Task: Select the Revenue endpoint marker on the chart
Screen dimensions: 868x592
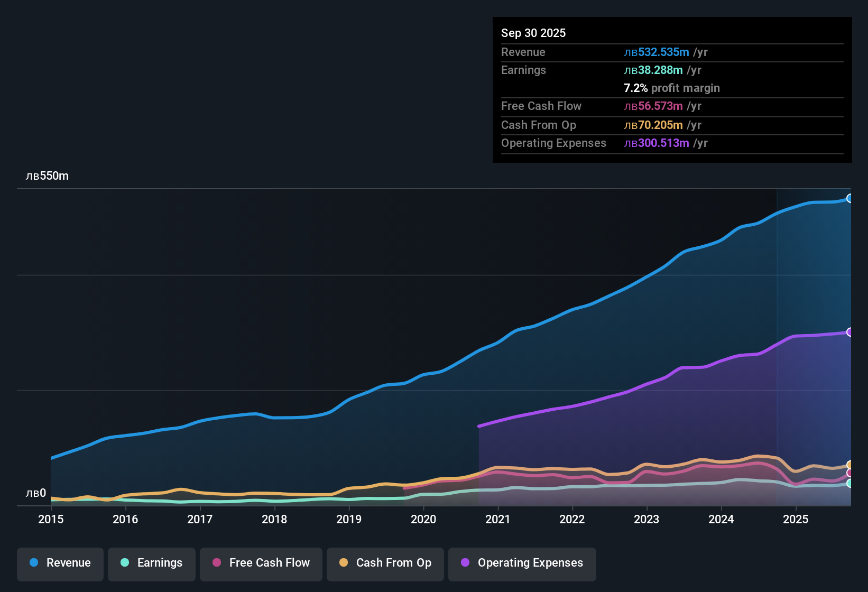Action: (850, 198)
